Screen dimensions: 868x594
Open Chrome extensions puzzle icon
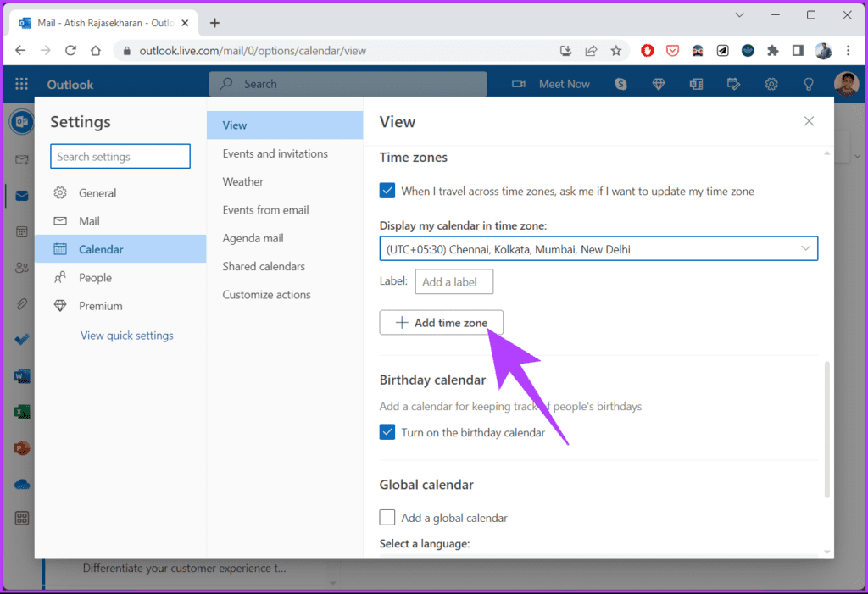click(773, 51)
